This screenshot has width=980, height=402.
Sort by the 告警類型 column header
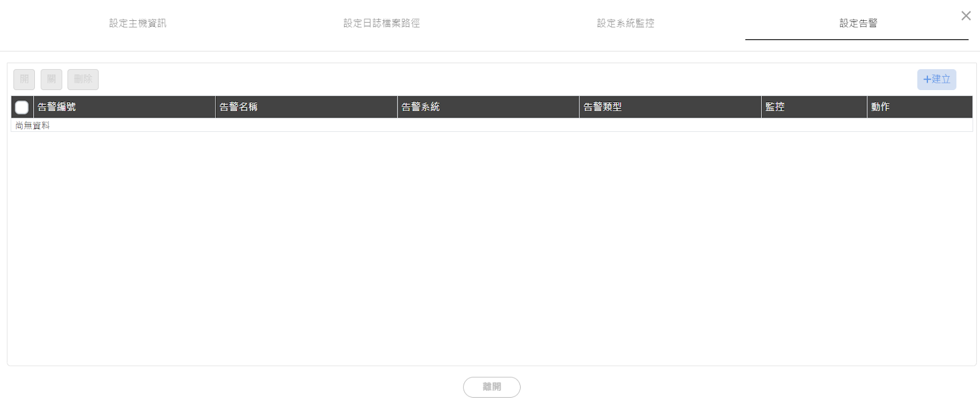670,107
